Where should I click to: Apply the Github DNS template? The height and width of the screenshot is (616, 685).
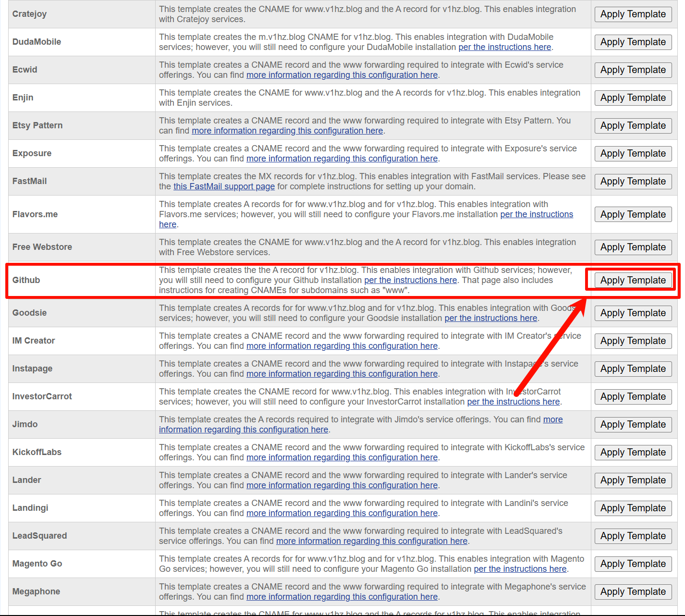(633, 280)
